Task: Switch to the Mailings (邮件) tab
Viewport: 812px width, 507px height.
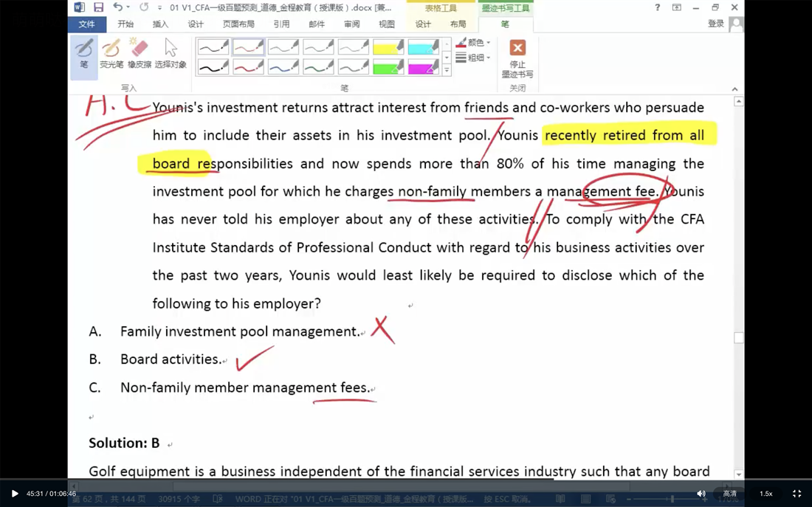Action: 317,24
